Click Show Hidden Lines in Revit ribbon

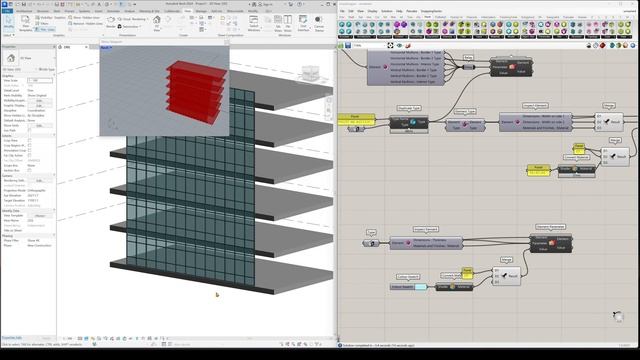84,18
